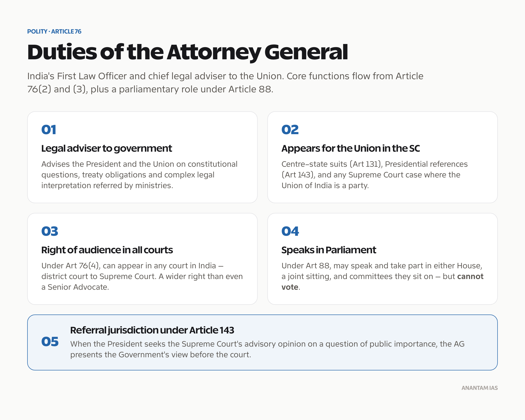This screenshot has height=420, width=525.
Task: Select heading 'Appears for the Union in the SC'
Action: point(351,148)
